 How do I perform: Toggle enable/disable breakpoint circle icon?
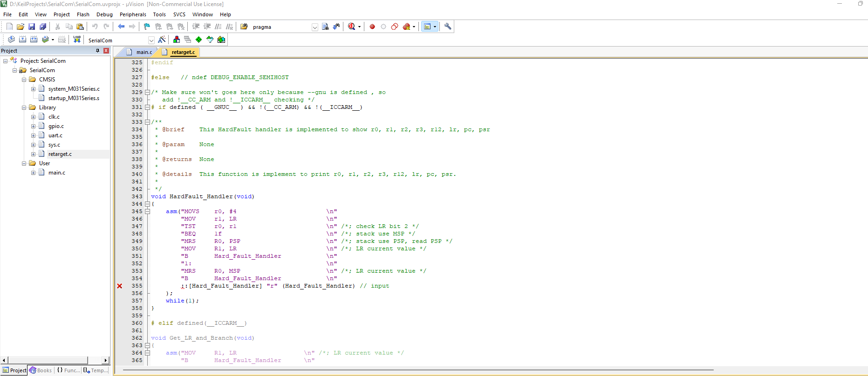point(383,27)
